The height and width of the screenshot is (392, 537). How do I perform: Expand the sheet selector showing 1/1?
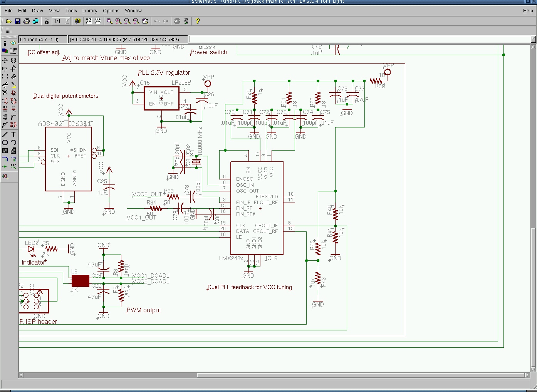click(67, 21)
